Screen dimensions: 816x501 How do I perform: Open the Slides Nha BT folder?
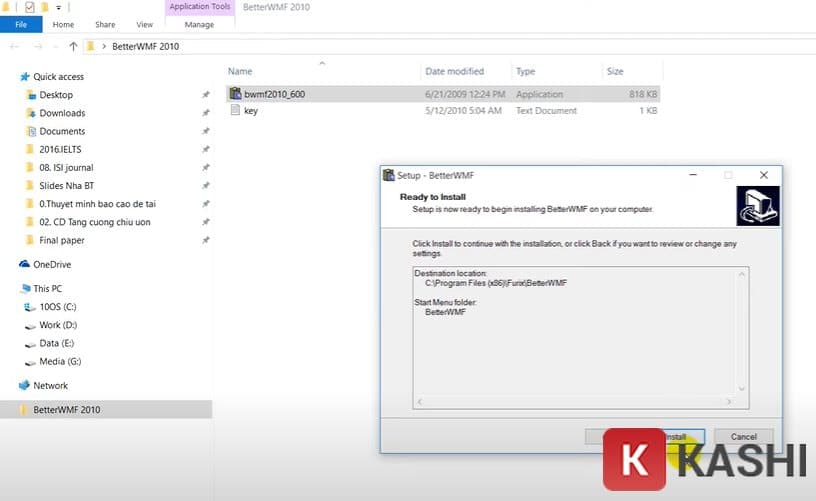(67, 186)
